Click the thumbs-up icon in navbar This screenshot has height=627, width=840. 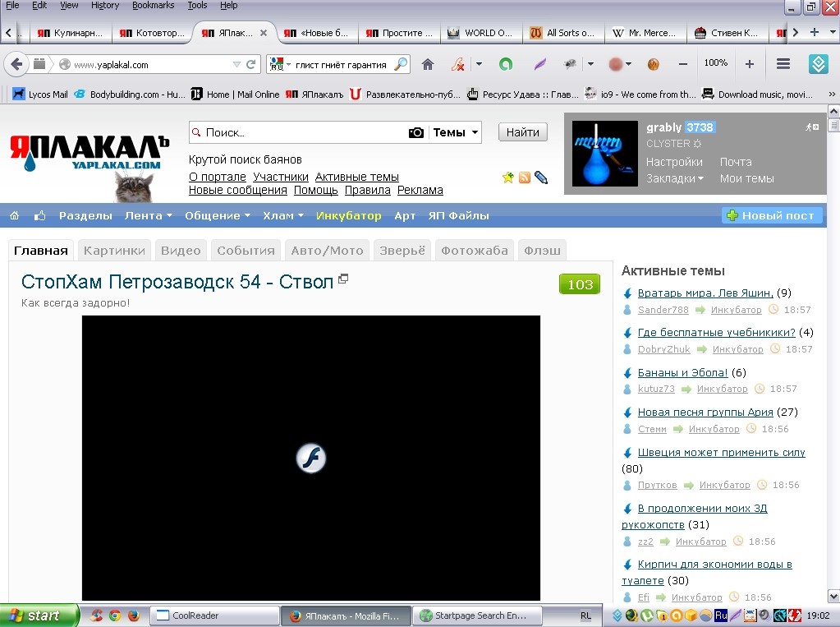pyautogui.click(x=39, y=215)
